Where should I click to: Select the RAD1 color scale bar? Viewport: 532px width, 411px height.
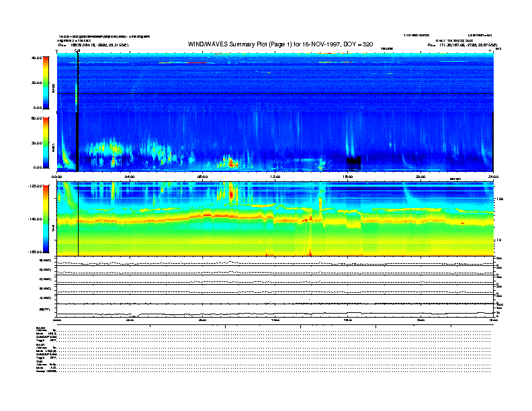pyautogui.click(x=46, y=143)
